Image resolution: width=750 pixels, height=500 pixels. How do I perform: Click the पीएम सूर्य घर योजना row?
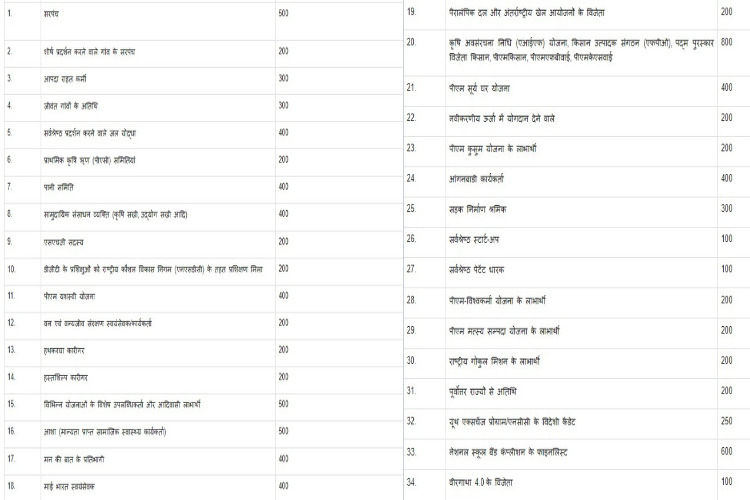[576, 91]
